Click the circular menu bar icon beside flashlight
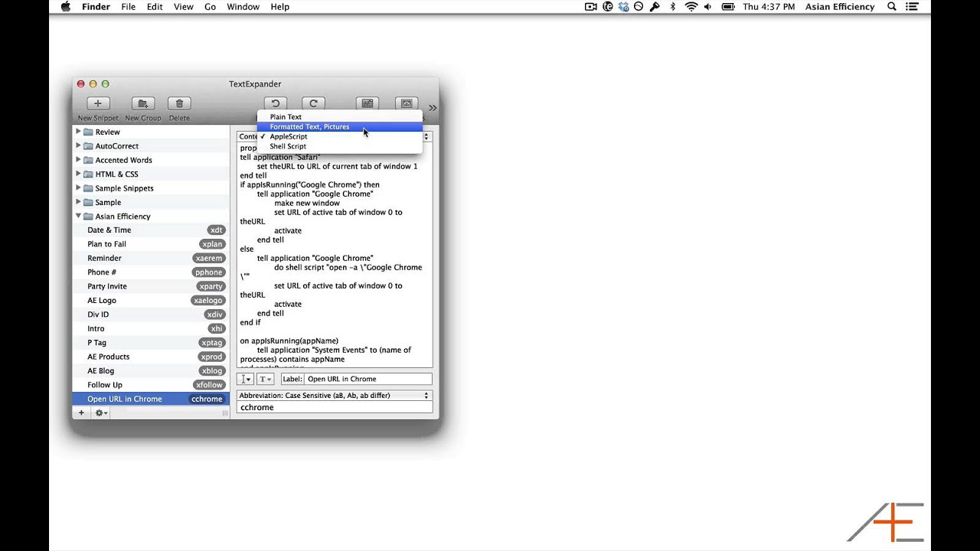 coord(639,7)
